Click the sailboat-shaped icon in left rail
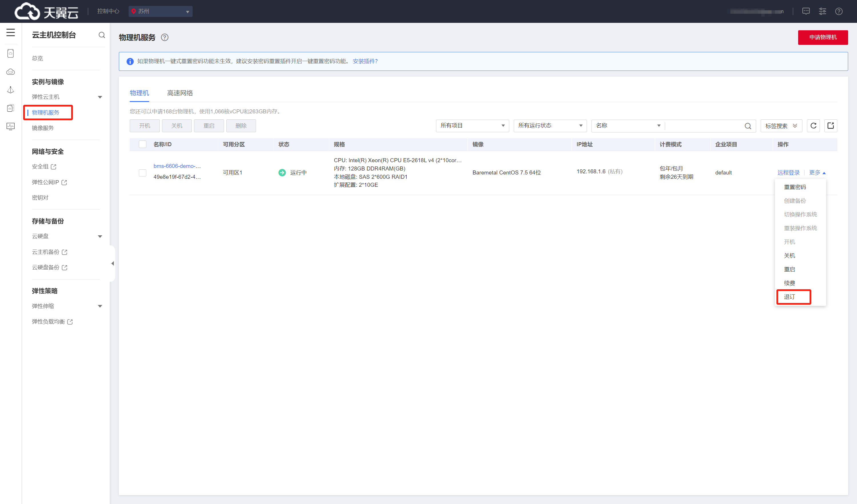The width and height of the screenshot is (857, 504). (x=11, y=90)
